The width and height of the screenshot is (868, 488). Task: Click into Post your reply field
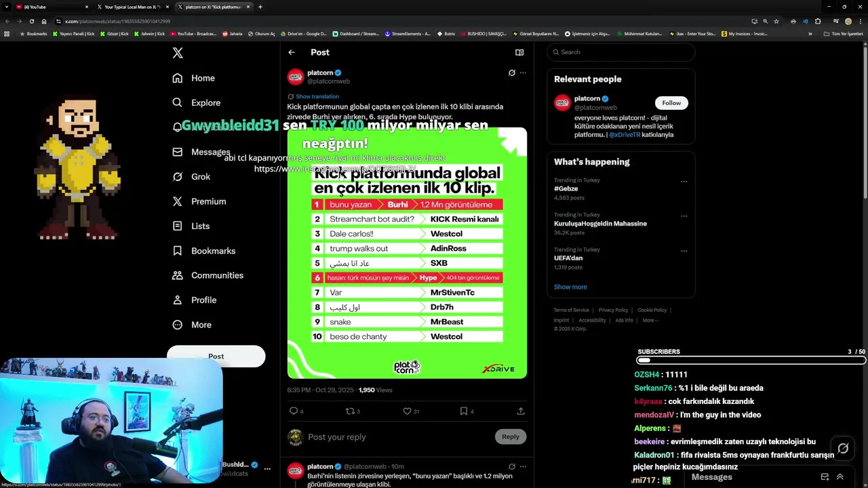pyautogui.click(x=397, y=437)
